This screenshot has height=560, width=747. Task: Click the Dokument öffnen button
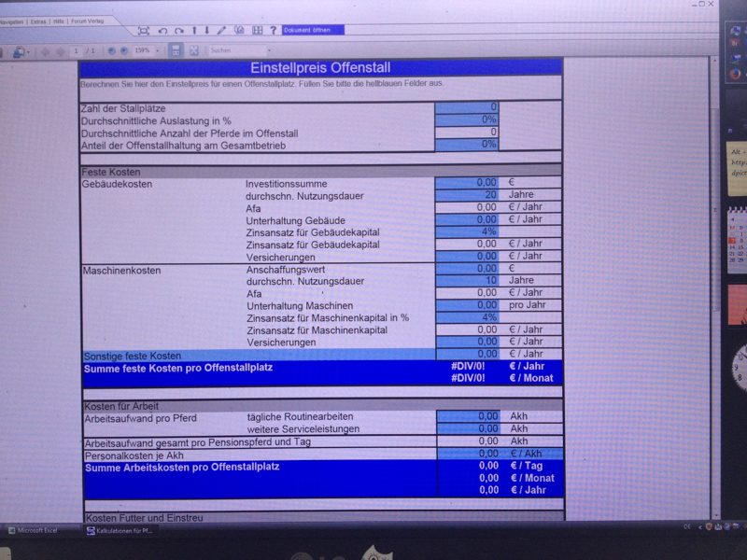(x=314, y=30)
